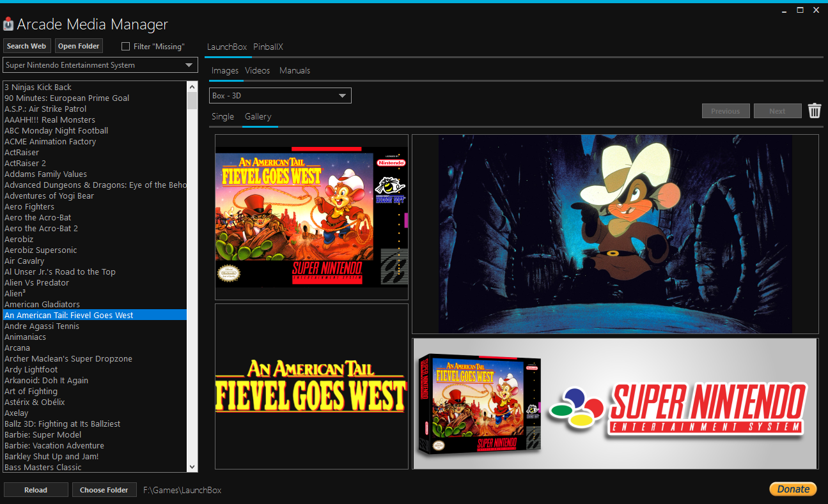Select "Astérix & Obélix" game

(x=95, y=402)
